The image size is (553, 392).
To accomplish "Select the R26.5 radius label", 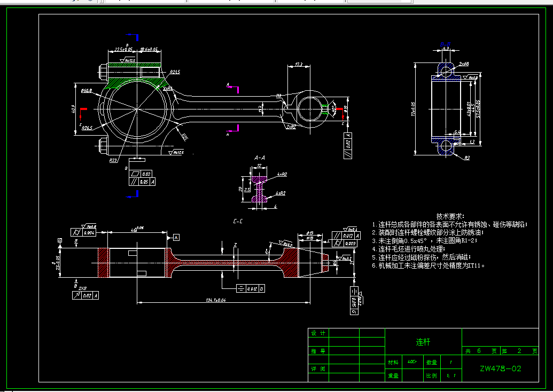I will coord(87,128).
